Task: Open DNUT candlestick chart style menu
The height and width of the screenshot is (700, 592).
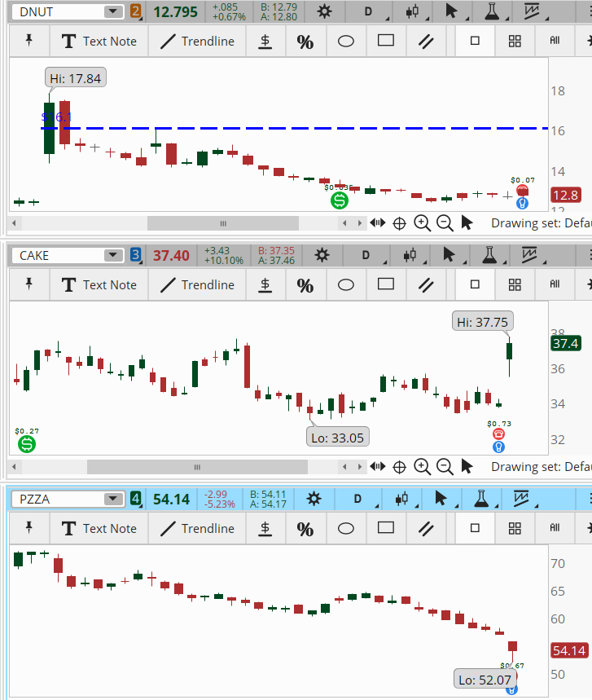Action: [x=413, y=12]
